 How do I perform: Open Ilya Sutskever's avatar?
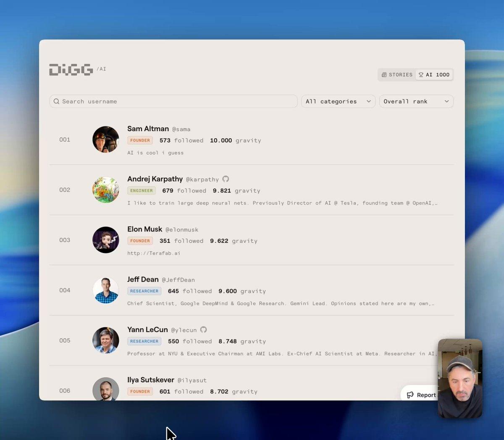(x=106, y=389)
